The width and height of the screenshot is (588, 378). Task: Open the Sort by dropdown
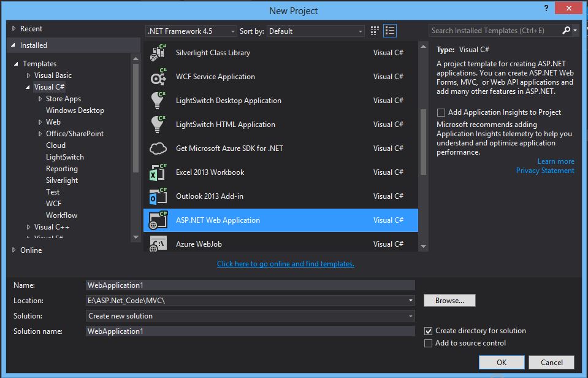pyautogui.click(x=315, y=31)
